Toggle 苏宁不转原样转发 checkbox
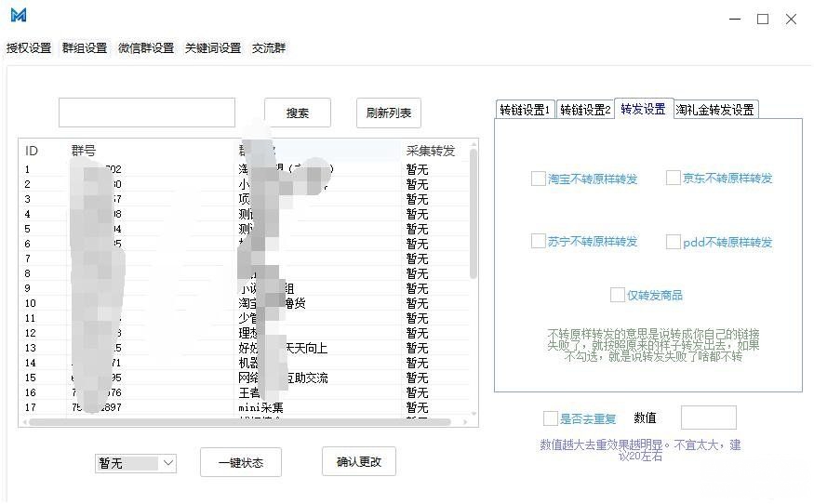Screen dimensions: 814x504 coord(539,241)
